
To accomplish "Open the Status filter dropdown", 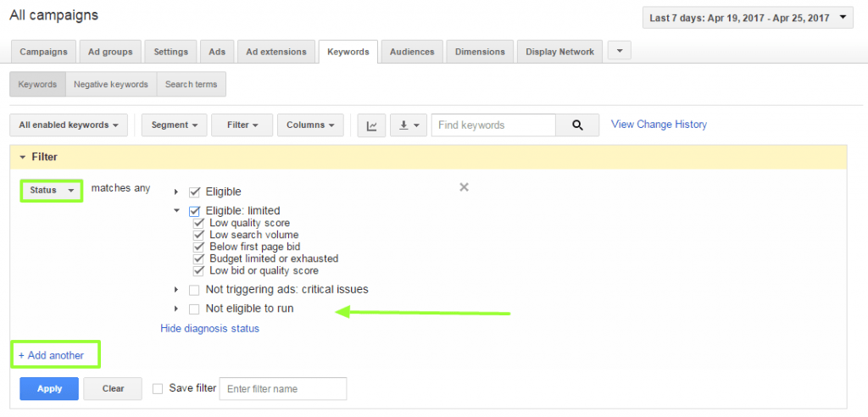I will 51,191.
